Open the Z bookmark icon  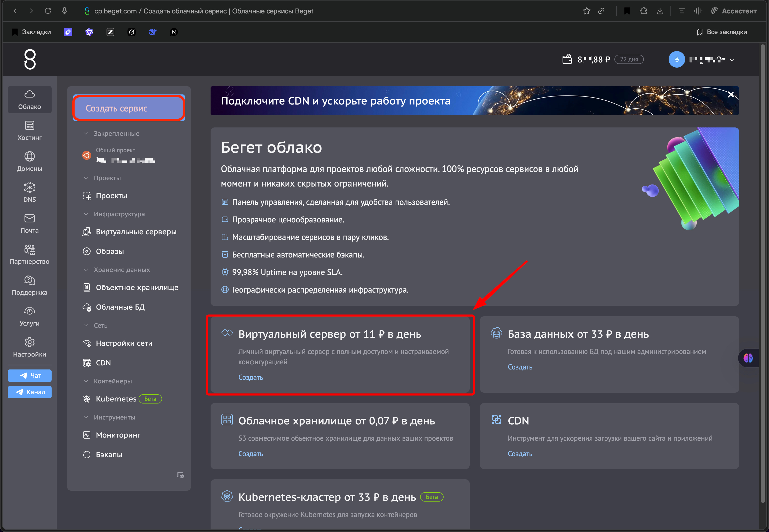pyautogui.click(x=110, y=32)
